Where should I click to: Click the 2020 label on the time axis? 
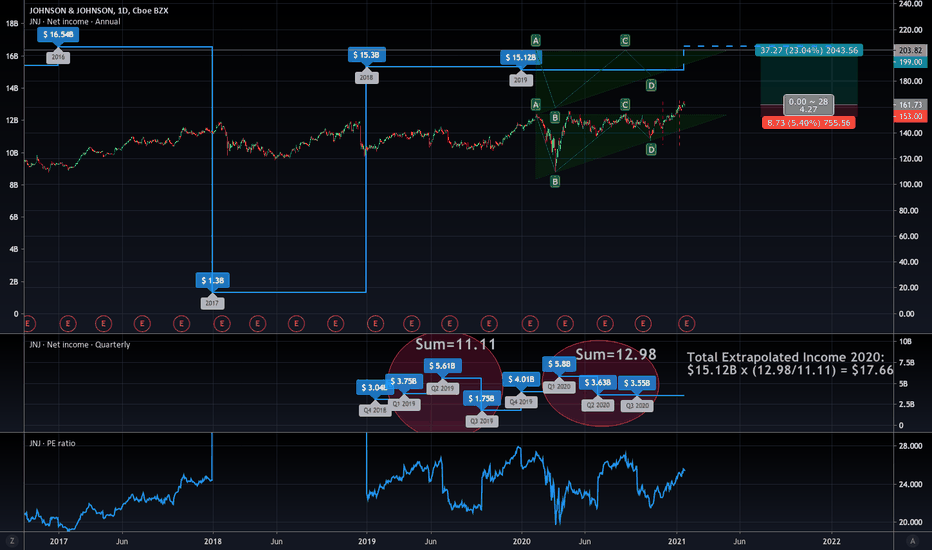point(521,541)
